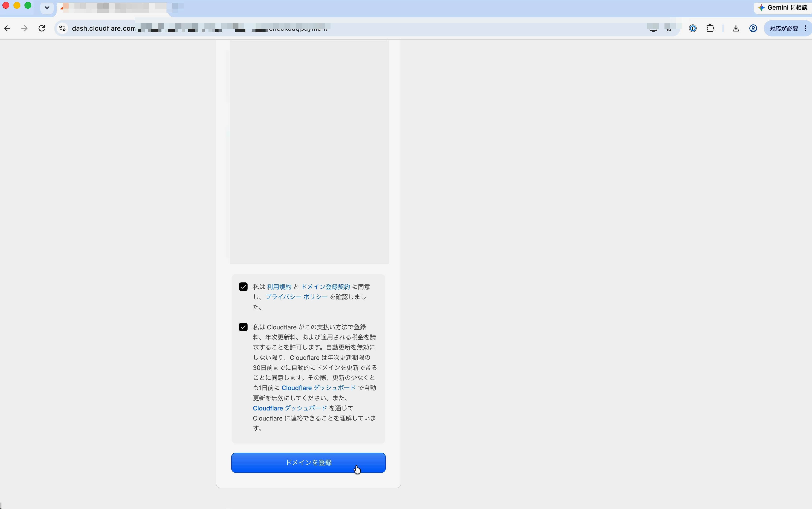This screenshot has height=509, width=812.
Task: Click the ドメインを登録 button
Action: (308, 462)
